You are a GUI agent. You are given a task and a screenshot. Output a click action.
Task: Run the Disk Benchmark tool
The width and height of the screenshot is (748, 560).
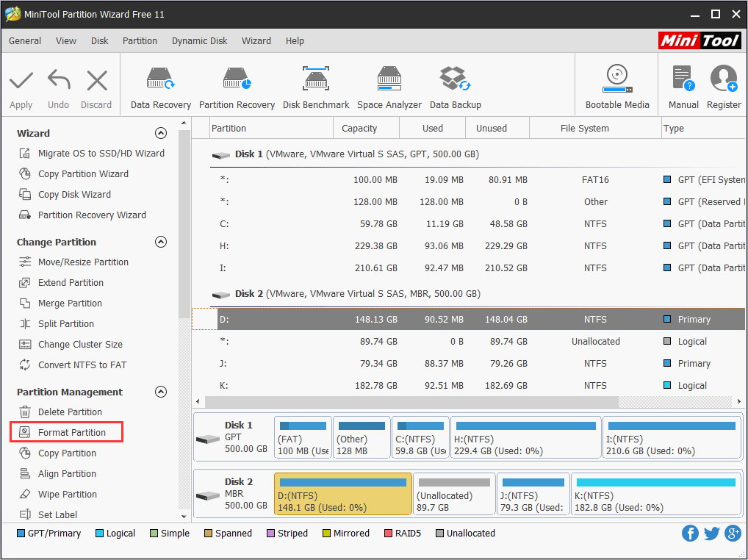point(316,87)
